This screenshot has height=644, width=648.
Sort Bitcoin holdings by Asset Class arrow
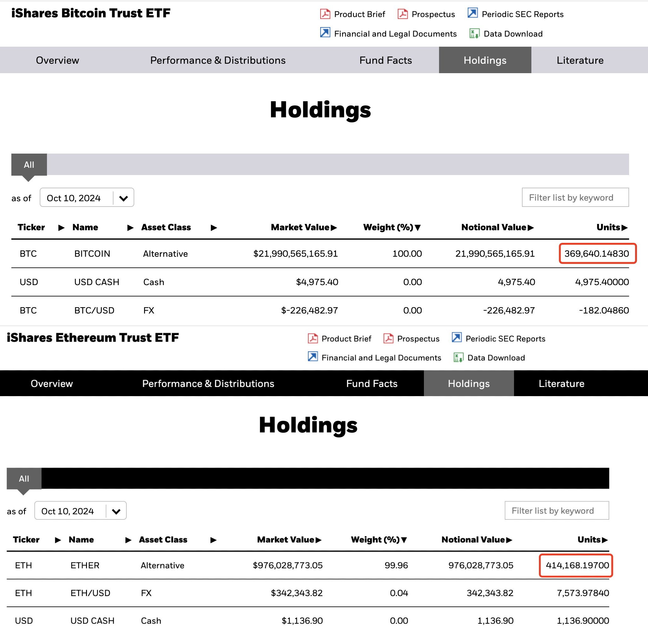click(x=214, y=228)
